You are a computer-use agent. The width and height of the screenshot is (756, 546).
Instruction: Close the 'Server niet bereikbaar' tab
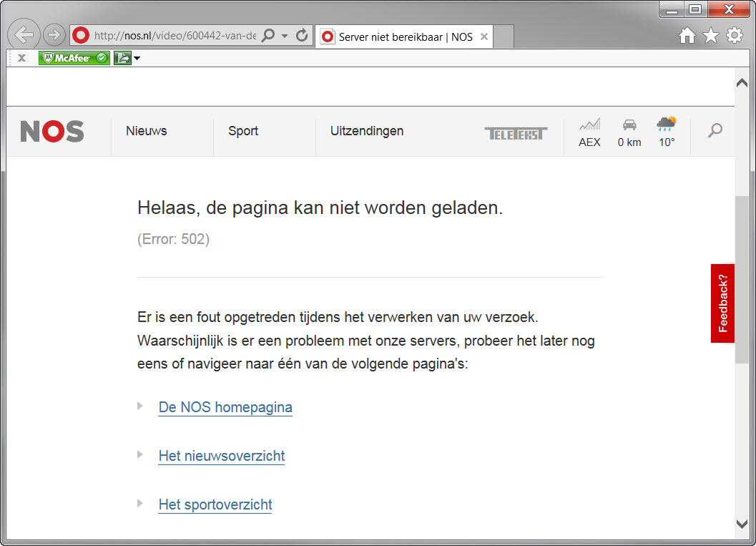[x=484, y=36]
